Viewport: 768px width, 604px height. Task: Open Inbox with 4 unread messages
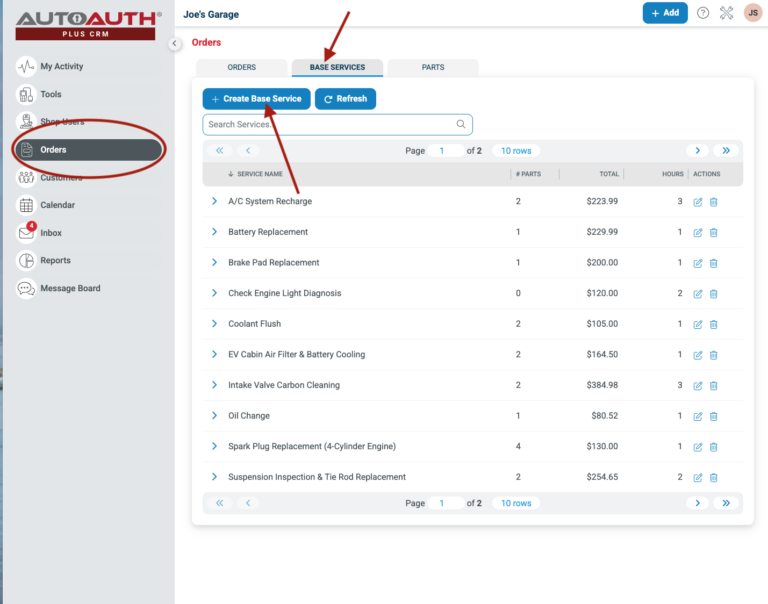27,233
